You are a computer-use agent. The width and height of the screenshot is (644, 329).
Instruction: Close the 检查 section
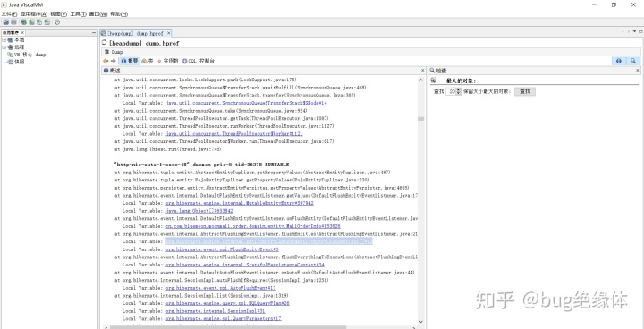click(x=638, y=71)
